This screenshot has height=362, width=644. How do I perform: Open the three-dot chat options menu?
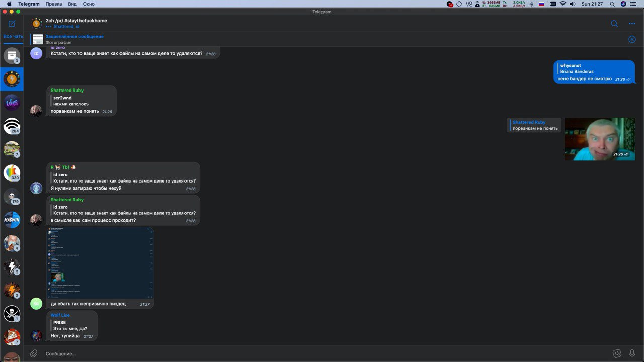[632, 24]
